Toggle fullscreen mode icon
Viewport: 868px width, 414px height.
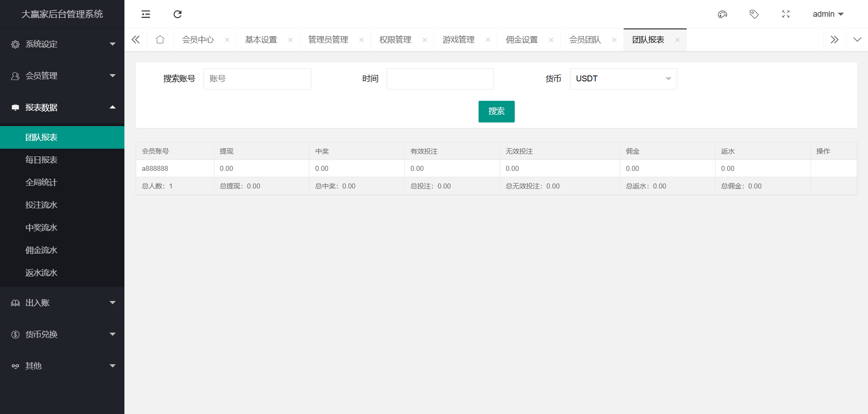click(786, 14)
